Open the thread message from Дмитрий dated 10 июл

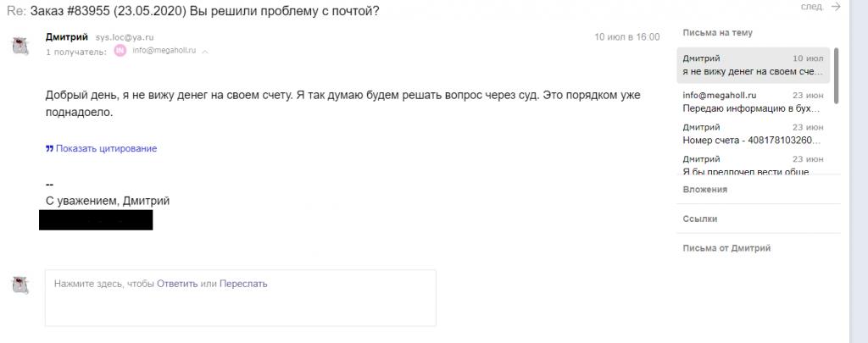point(753,64)
